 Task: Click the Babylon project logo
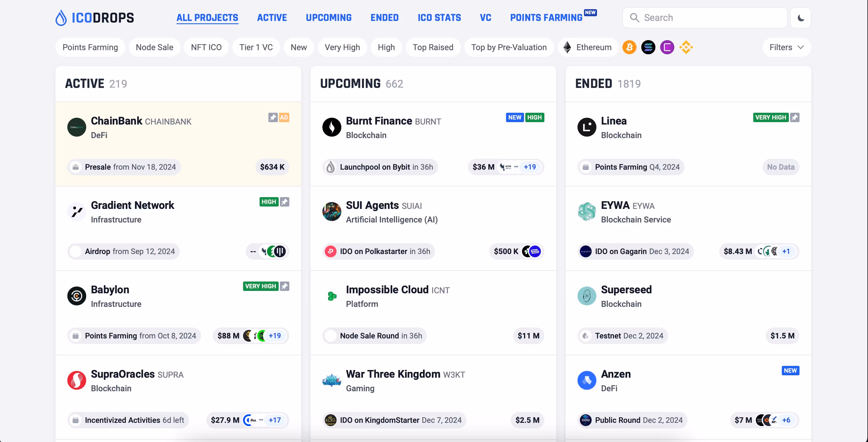click(77, 296)
